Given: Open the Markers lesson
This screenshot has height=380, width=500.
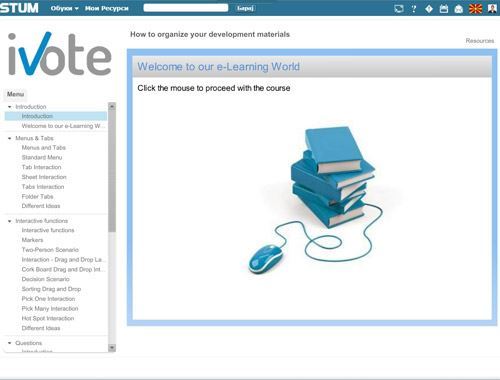Looking at the screenshot, I should [32, 240].
